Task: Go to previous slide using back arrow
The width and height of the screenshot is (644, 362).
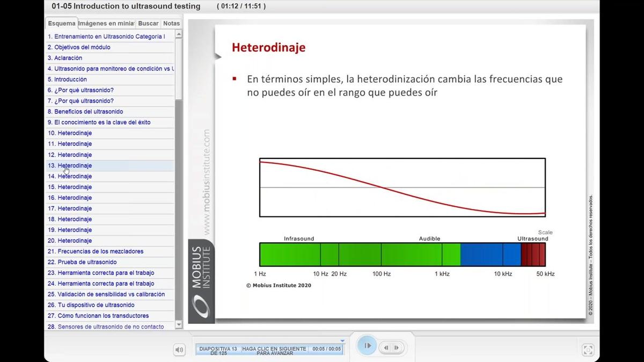Action: pos(386,348)
